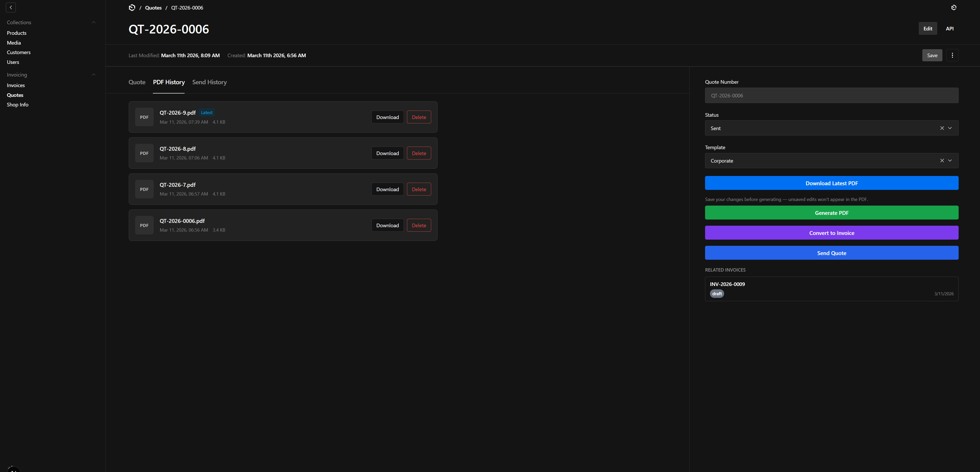Download QT-2026-8.pdf
Image resolution: width=980 pixels, height=472 pixels.
click(387, 153)
